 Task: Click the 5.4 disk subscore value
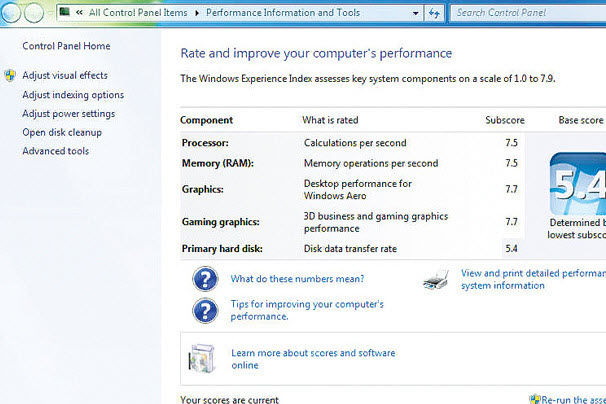pyautogui.click(x=511, y=249)
